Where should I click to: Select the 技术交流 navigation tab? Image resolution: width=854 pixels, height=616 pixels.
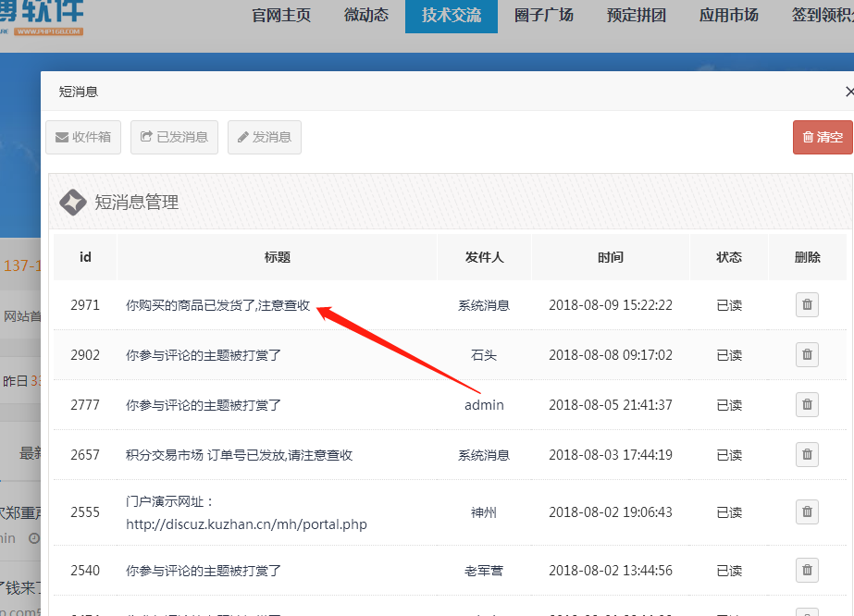451,15
